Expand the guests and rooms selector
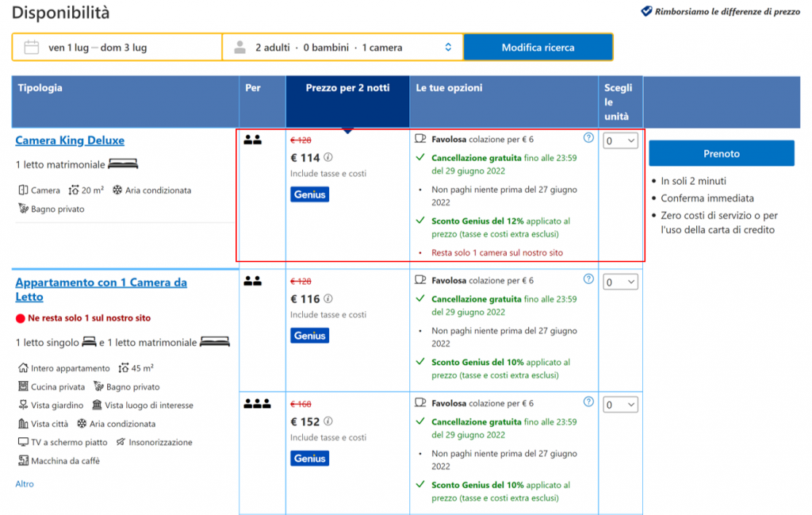The width and height of the screenshot is (812, 515). pos(447,48)
